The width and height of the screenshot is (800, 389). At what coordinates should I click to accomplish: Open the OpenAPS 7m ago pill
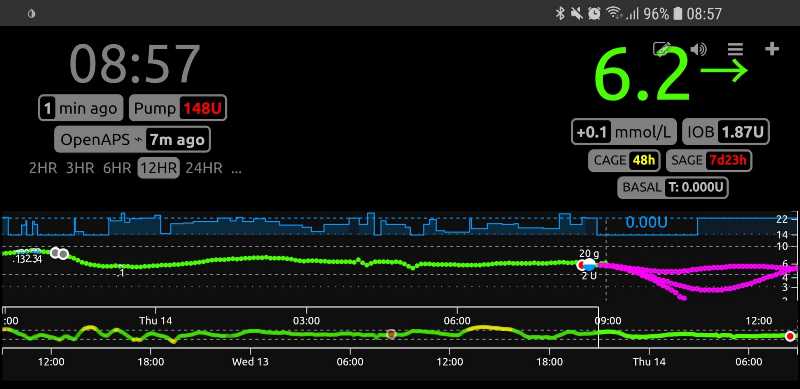coord(132,139)
